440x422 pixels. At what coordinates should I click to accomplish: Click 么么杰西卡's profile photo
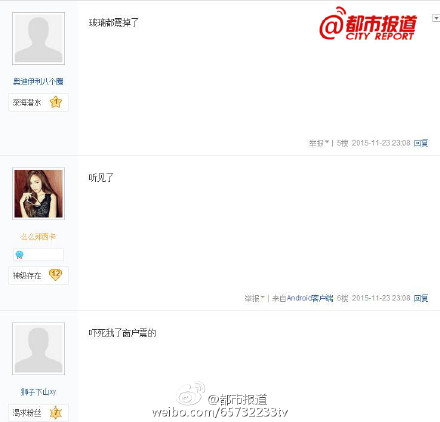38,194
